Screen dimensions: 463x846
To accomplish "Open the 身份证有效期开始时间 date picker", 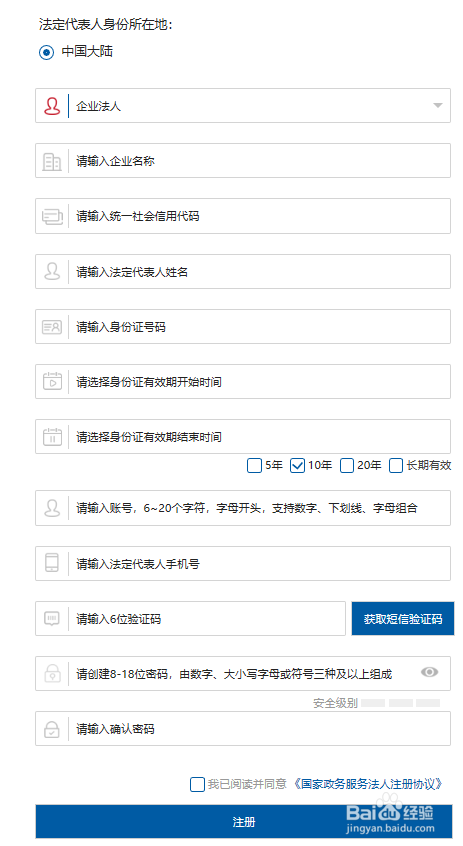I will click(243, 381).
